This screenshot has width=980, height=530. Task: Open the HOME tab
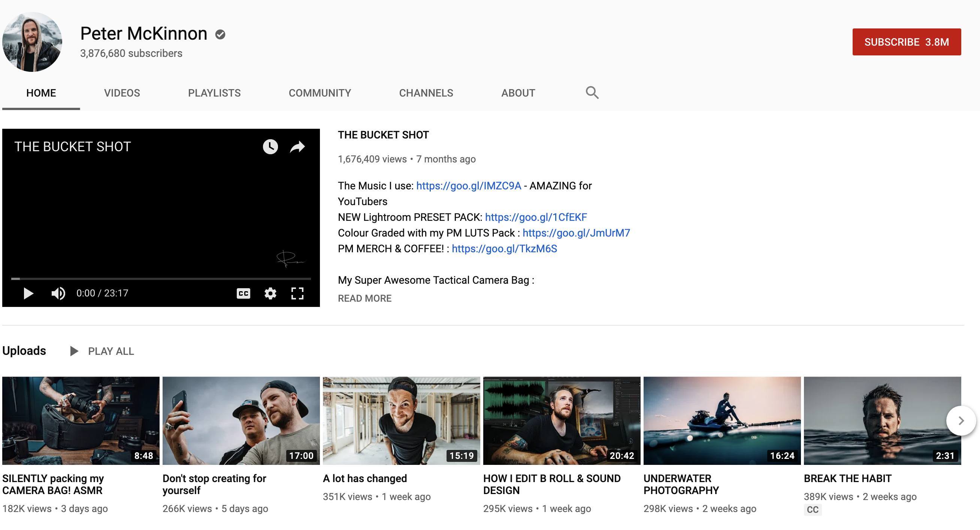point(41,93)
